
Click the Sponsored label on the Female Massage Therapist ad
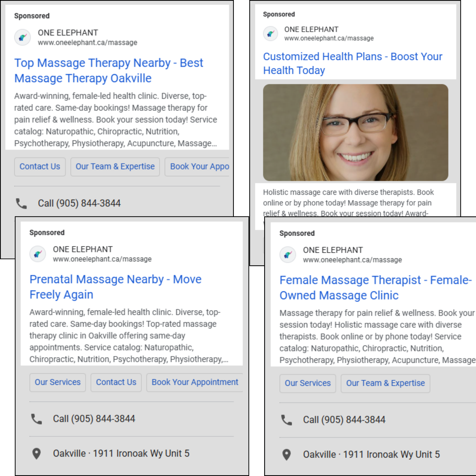297,233
